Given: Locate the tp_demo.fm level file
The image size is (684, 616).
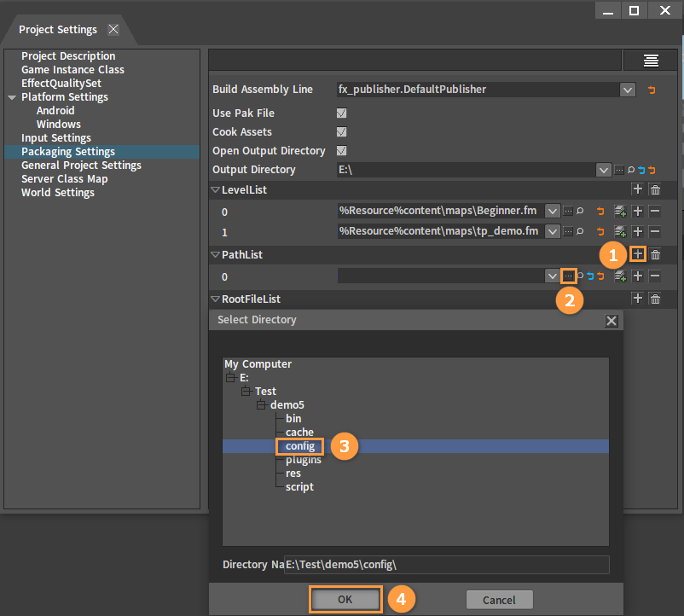Looking at the screenshot, I should click(580, 231).
